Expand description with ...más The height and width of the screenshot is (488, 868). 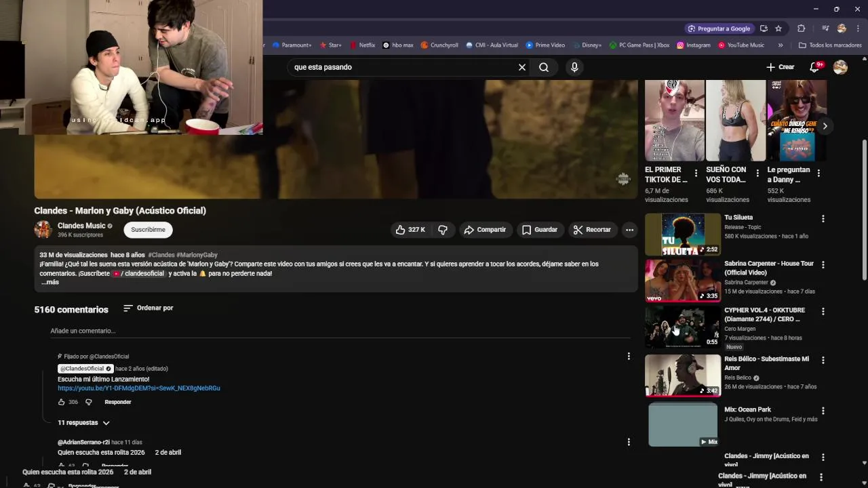[x=50, y=282]
